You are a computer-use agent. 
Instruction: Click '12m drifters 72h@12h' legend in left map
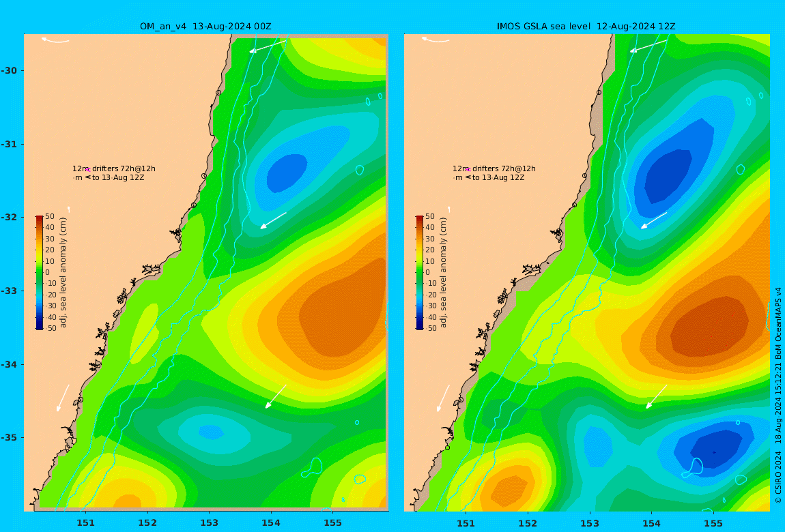pos(114,169)
